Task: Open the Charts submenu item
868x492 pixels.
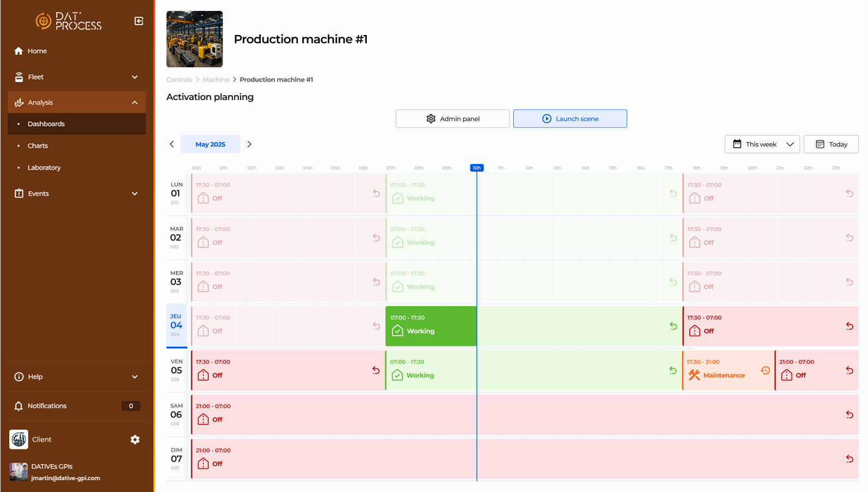Action: pyautogui.click(x=38, y=146)
